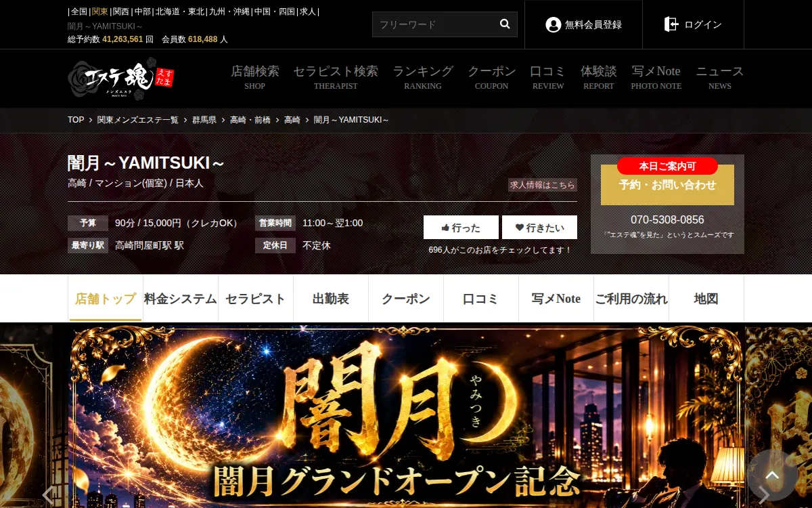The height and width of the screenshot is (508, 812).
Task: Click 群馬県 breadcrumb link
Action: pos(204,120)
